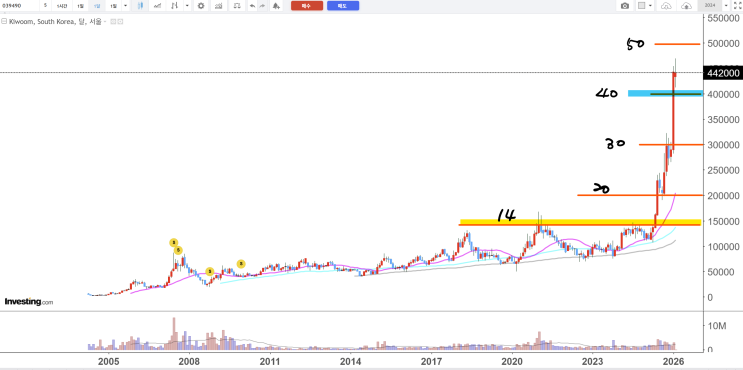Open the Investing.com logo link
The image size is (743, 370).
click(28, 302)
